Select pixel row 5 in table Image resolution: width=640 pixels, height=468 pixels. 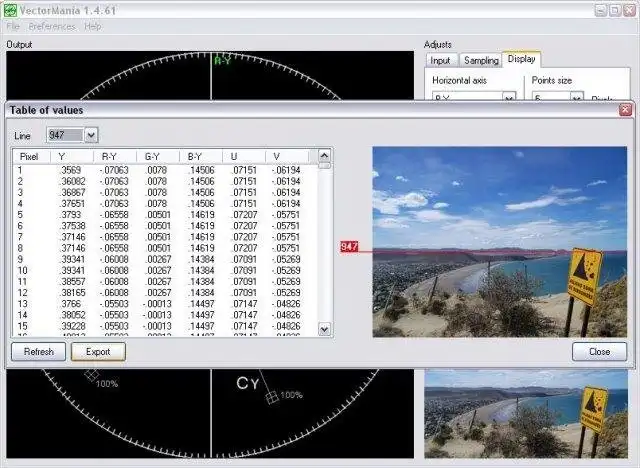(x=165, y=215)
